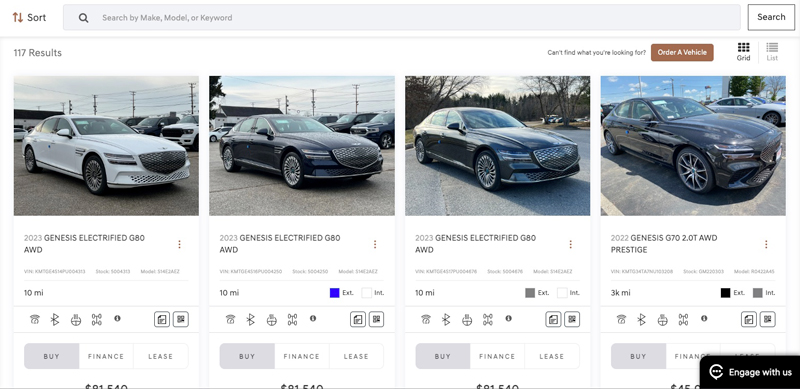Focus the Make, Model, or Keyword search field
The image size is (800, 389).
(402, 17)
